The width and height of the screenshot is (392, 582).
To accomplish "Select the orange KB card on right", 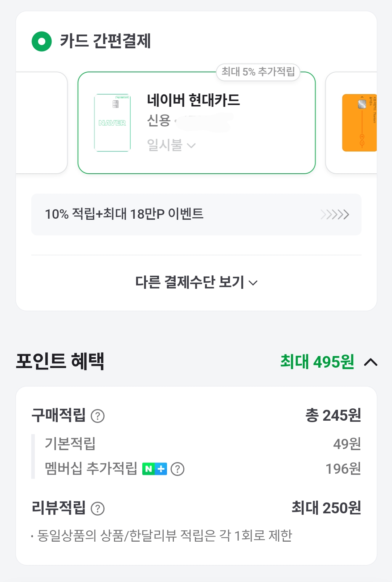I will coord(359,123).
